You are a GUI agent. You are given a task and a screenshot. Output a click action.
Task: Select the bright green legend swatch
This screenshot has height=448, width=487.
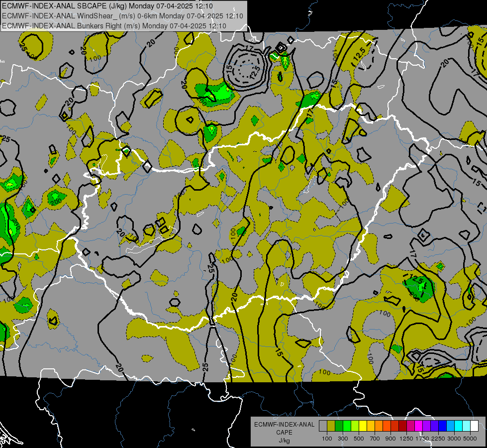point(347,426)
